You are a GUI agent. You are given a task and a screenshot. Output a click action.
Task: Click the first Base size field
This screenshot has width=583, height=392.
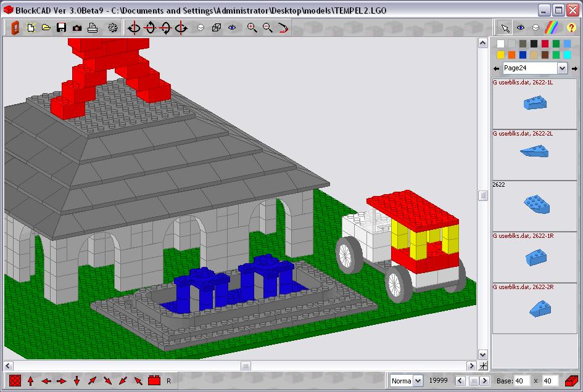tap(521, 381)
